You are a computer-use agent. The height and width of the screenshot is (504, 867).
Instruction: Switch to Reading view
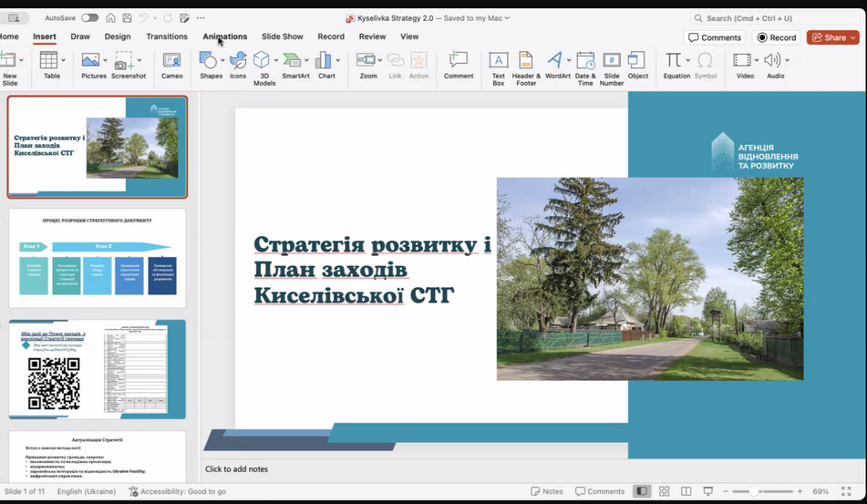tap(686, 491)
